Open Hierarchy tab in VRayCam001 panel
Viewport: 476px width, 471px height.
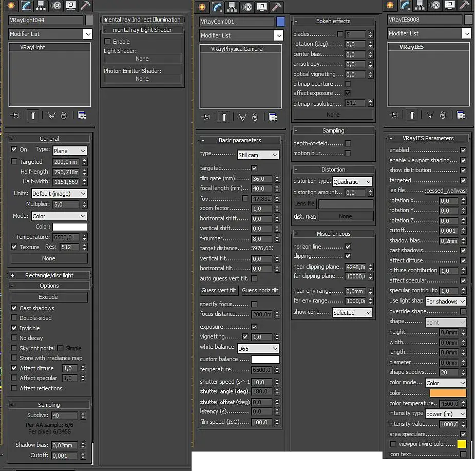click(232, 7)
